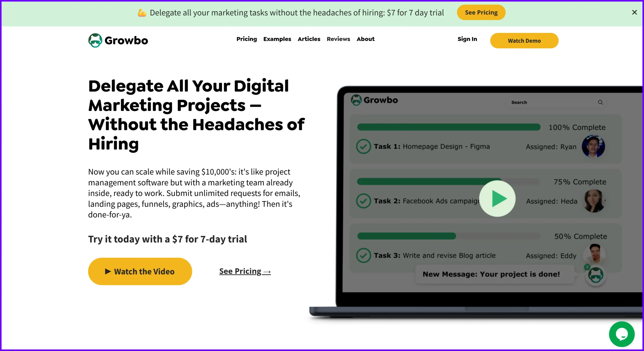Screen dimensions: 644x351
Task: Click the 100% Complete progress bar
Action: [449, 127]
